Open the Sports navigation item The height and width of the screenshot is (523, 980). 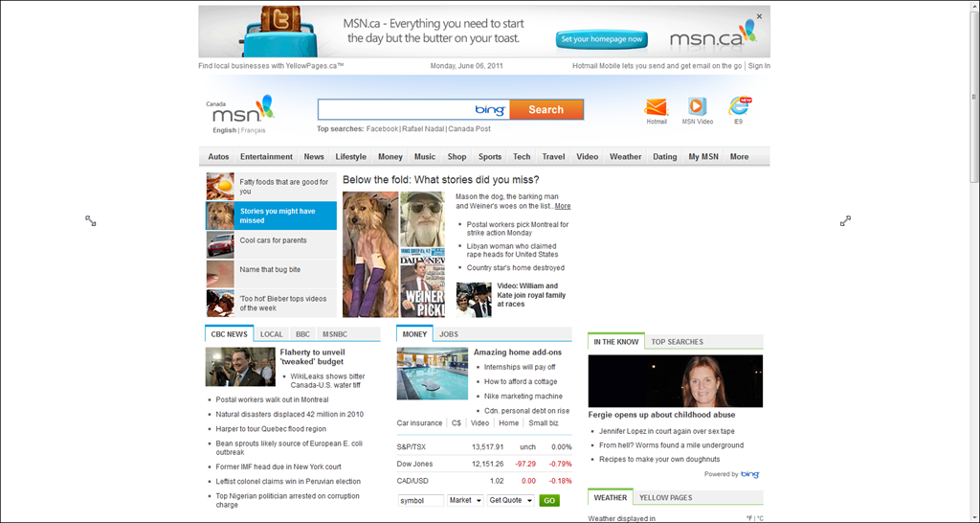tap(490, 157)
